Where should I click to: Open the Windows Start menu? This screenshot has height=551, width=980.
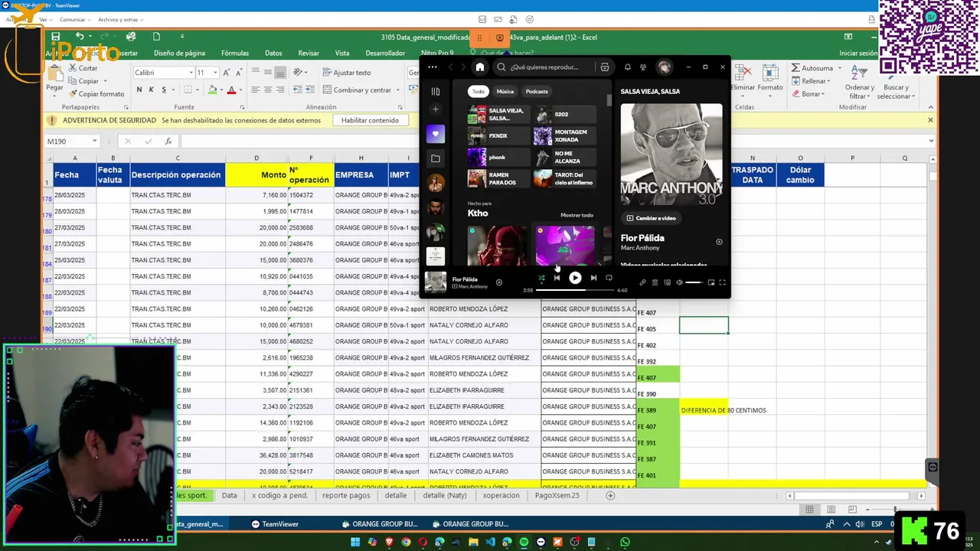[x=355, y=542]
